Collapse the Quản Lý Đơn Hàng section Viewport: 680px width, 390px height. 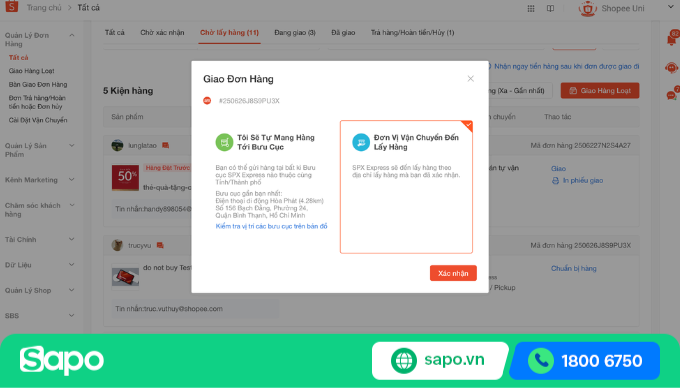click(x=72, y=35)
